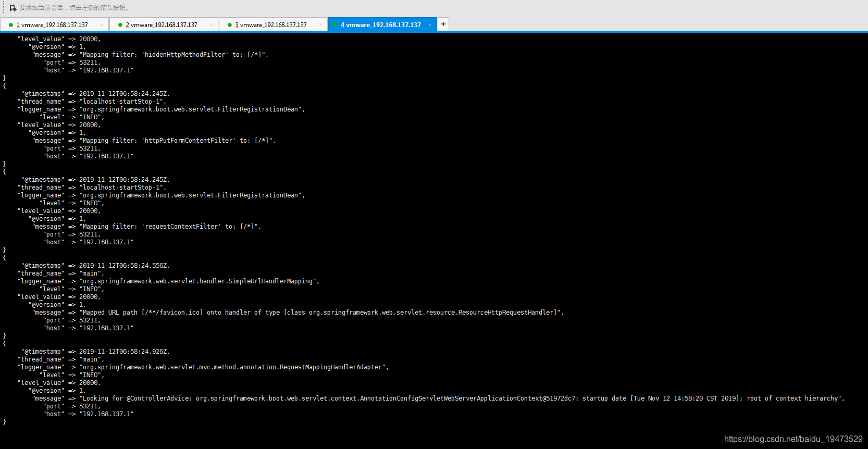The width and height of the screenshot is (868, 449).
Task: Click the add-current-session arrow icon
Action: 13,8
